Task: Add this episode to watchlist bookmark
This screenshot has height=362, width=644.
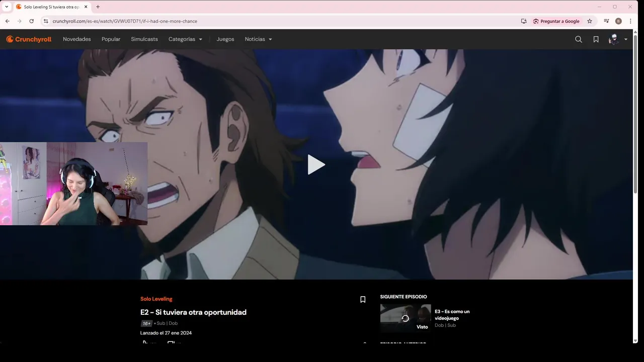Action: (x=363, y=300)
